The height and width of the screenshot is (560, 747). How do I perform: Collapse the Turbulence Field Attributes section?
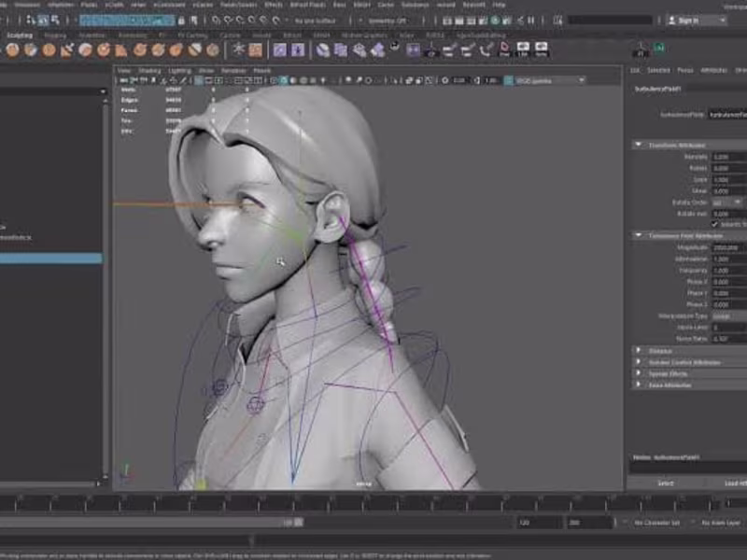pos(635,235)
